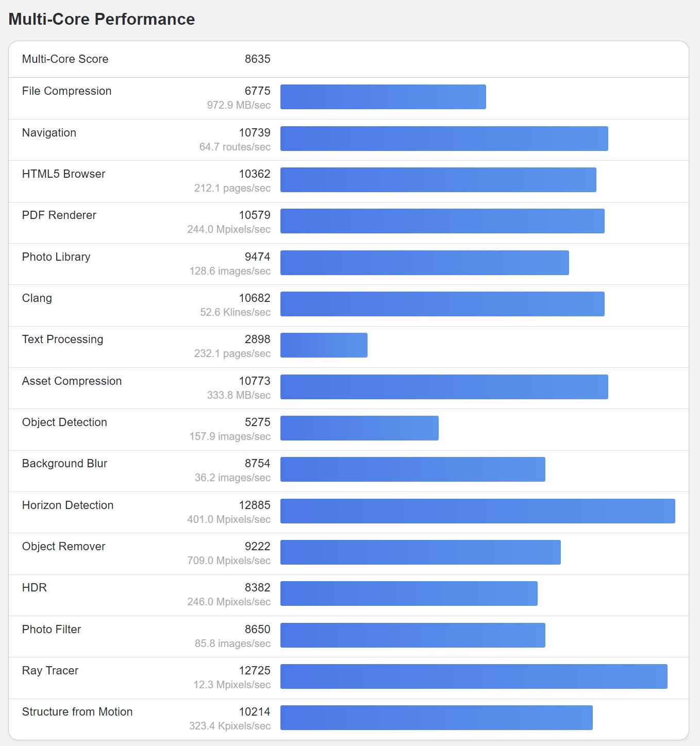Click the Horizon Detection longest bar
700x746 pixels.
point(478,511)
